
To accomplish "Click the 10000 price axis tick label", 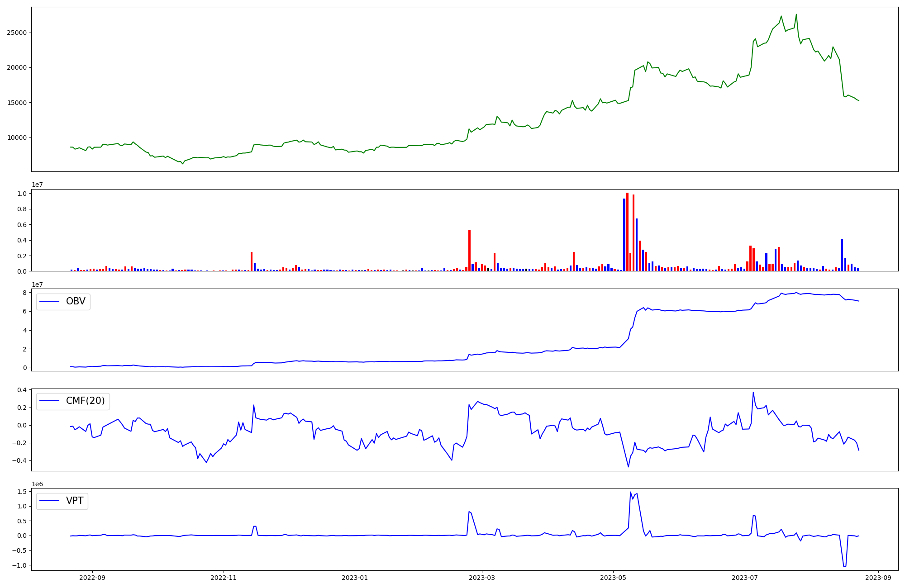I will pos(17,138).
